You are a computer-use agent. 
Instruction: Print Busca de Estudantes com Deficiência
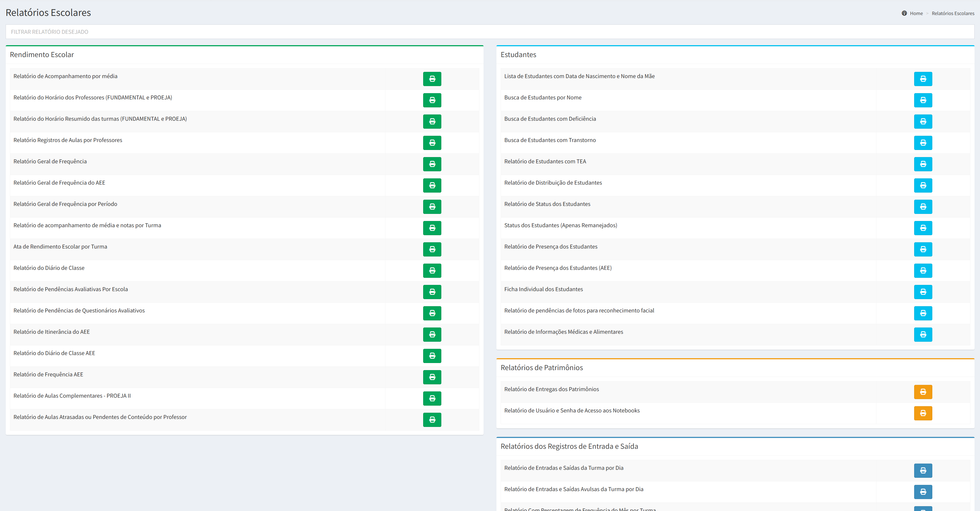[x=923, y=122]
